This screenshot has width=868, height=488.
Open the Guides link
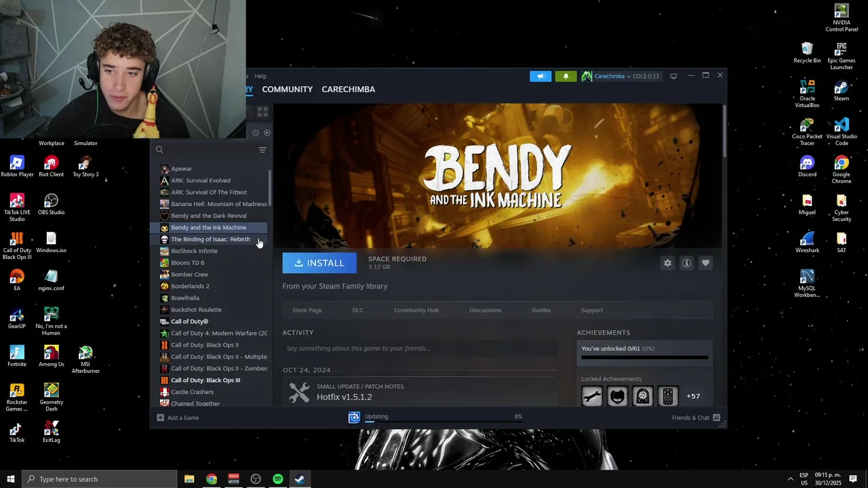click(x=541, y=310)
